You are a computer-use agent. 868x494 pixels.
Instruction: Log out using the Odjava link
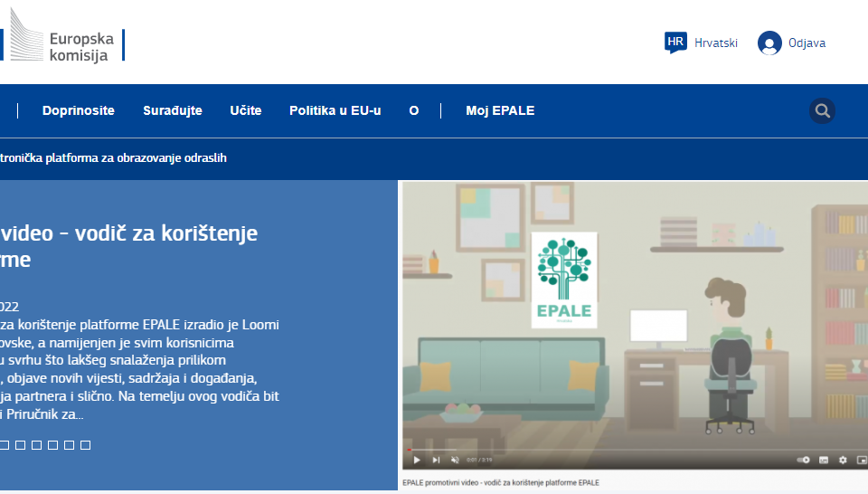tap(807, 43)
